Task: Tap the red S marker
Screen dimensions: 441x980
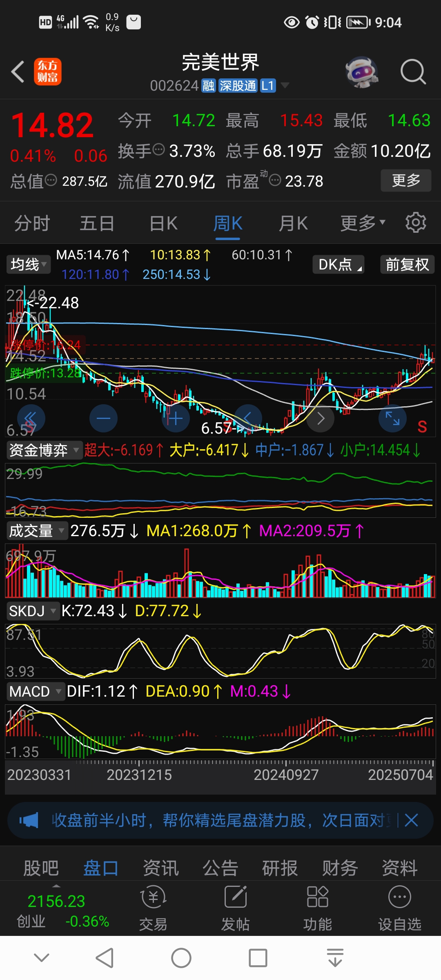Action: [x=422, y=427]
